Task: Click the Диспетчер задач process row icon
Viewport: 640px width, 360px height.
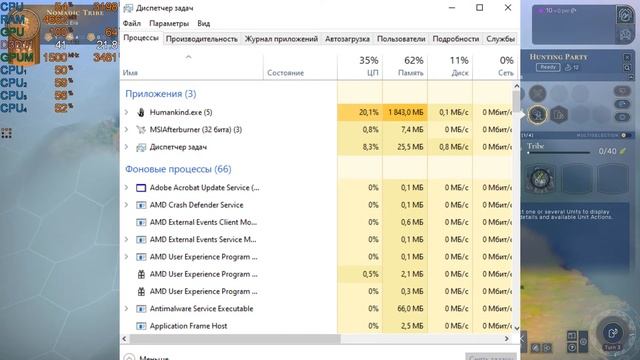Action: pyautogui.click(x=141, y=147)
